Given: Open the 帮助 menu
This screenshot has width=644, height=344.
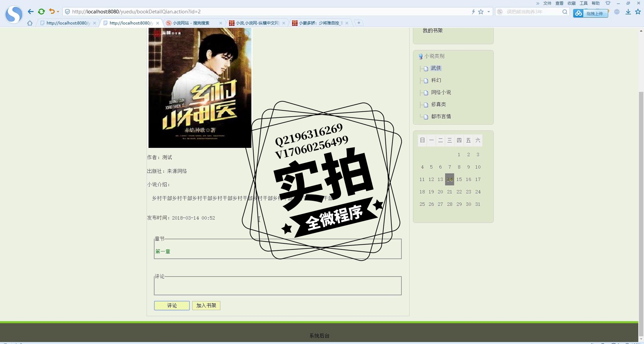Looking at the screenshot, I should [x=596, y=3].
